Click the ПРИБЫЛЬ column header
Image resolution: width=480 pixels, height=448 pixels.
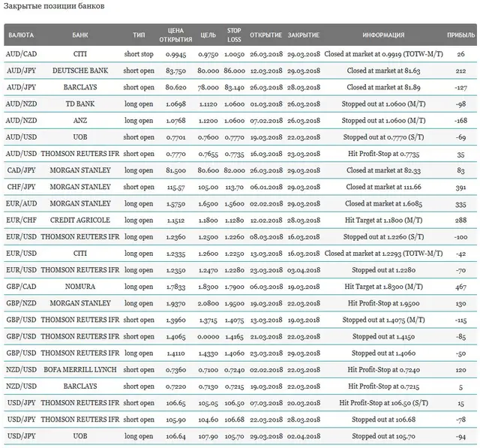[461, 35]
